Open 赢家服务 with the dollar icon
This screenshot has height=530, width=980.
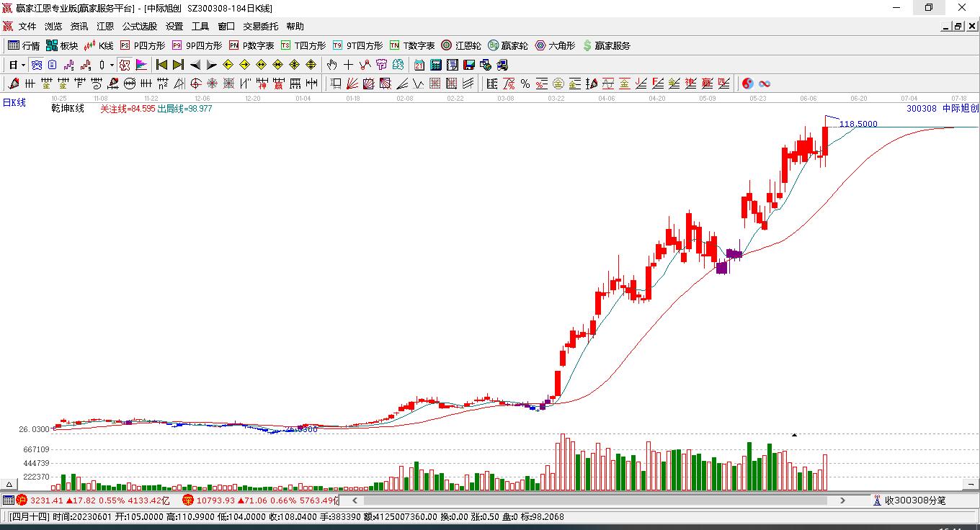(x=607, y=45)
